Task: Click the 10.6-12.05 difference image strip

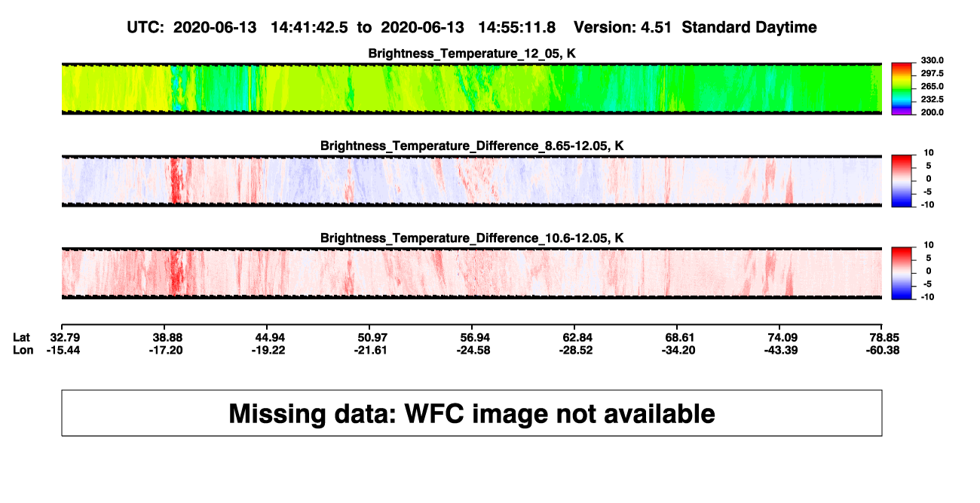Action: pos(472,273)
